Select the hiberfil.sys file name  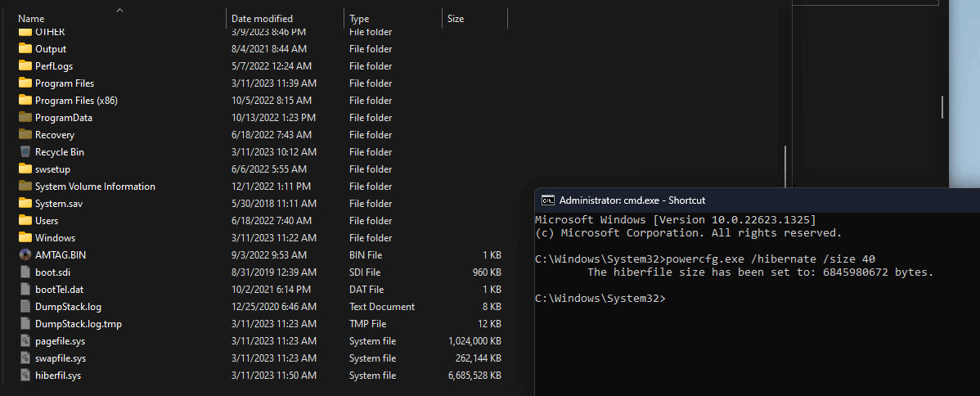click(x=58, y=376)
